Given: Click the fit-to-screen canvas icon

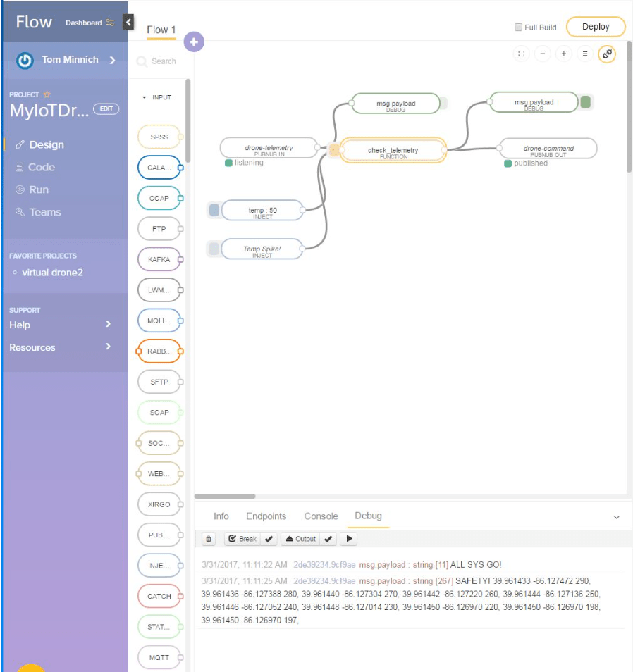Looking at the screenshot, I should click(521, 54).
